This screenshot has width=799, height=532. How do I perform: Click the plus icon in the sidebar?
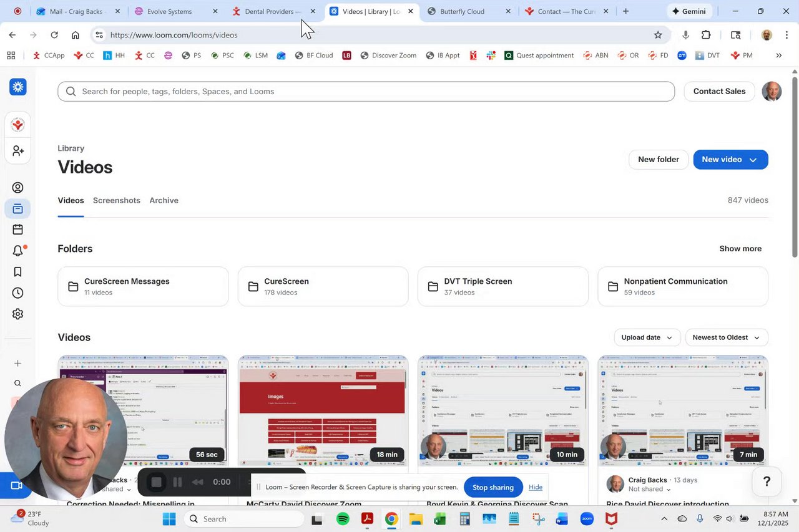[17, 363]
